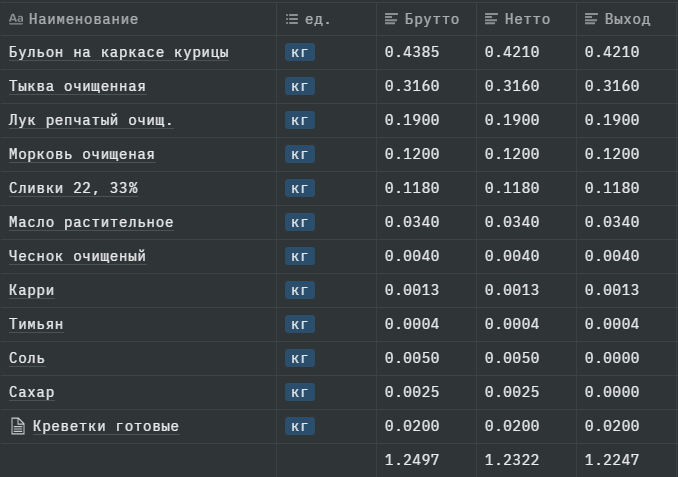This screenshot has height=477, width=678.
Task: Select Брутто value 0.0004 for Тимьян
Action: (412, 324)
